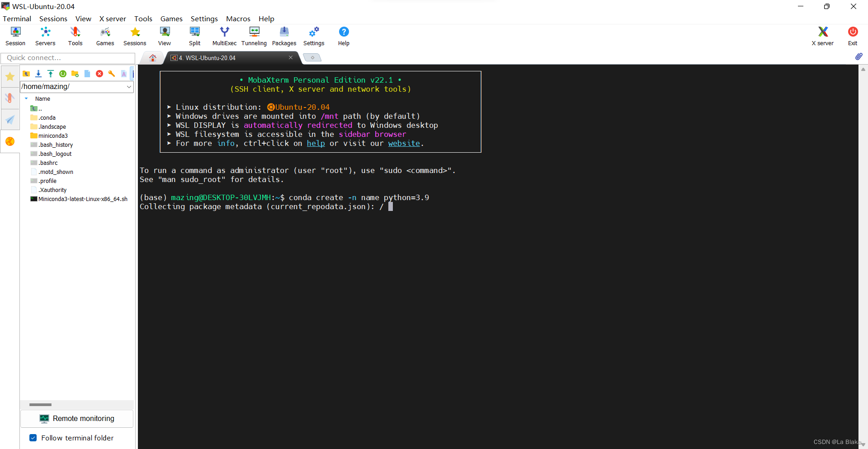Screen dimensions: 868x449
Task: Toggle the paperclip attachments panel
Action: 859,57
